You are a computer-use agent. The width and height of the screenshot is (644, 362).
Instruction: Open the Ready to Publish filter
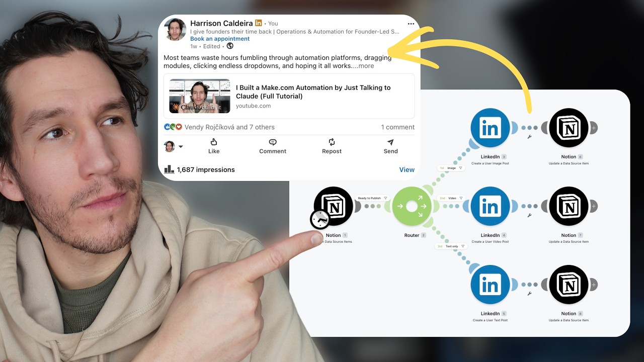372,198
